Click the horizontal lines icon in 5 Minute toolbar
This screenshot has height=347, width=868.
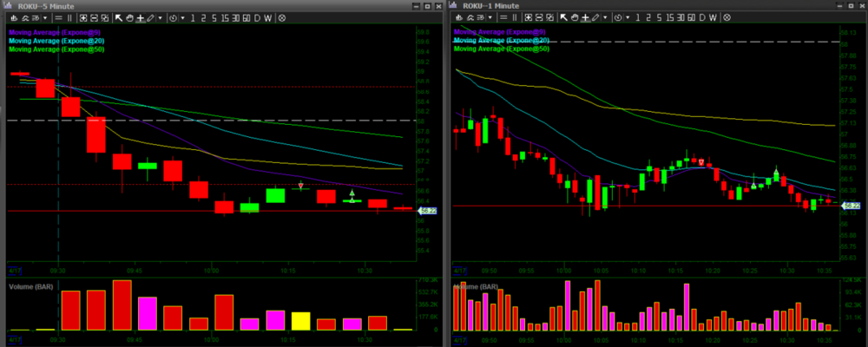58,17
